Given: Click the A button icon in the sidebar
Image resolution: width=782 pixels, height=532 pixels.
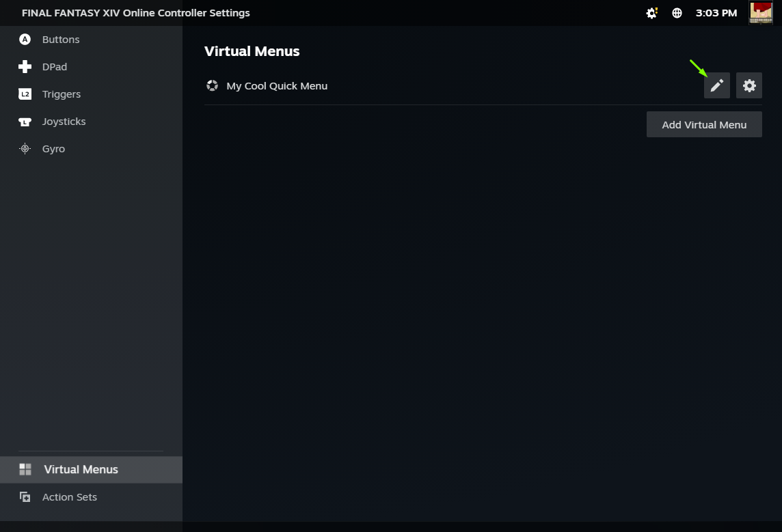Looking at the screenshot, I should pos(25,40).
